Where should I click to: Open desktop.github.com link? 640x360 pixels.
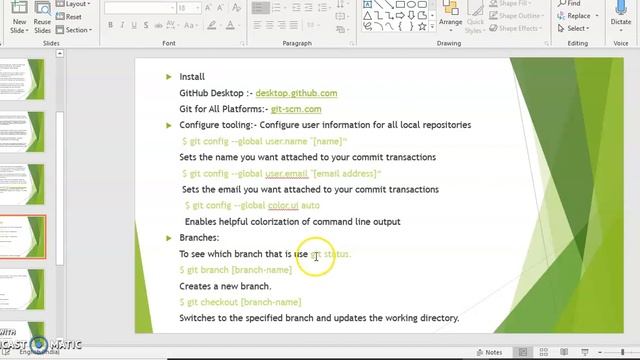(296, 93)
